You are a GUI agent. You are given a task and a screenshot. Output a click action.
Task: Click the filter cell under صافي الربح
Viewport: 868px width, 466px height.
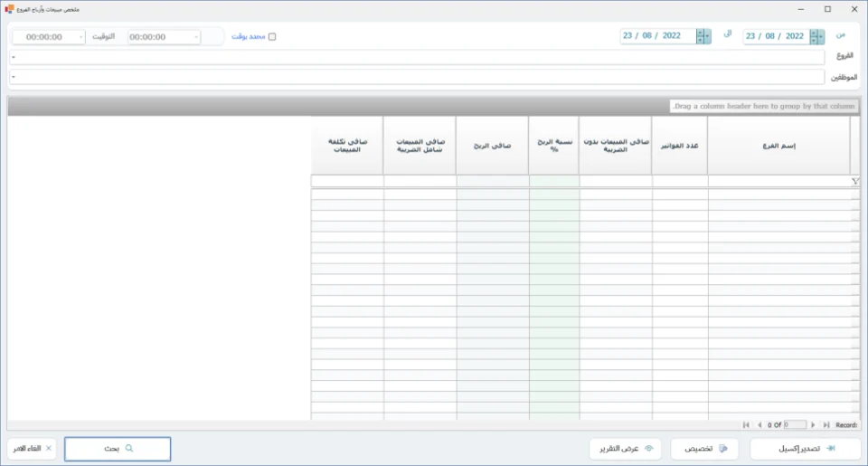(x=492, y=181)
